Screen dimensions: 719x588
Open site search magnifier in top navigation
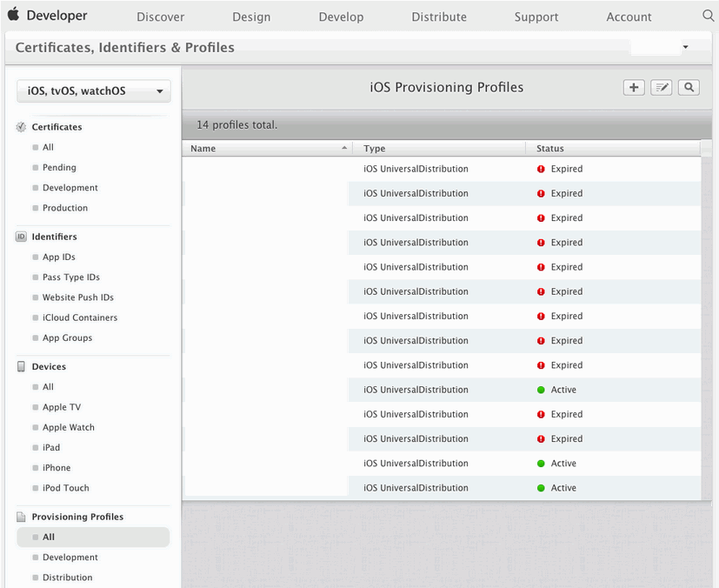(x=708, y=16)
